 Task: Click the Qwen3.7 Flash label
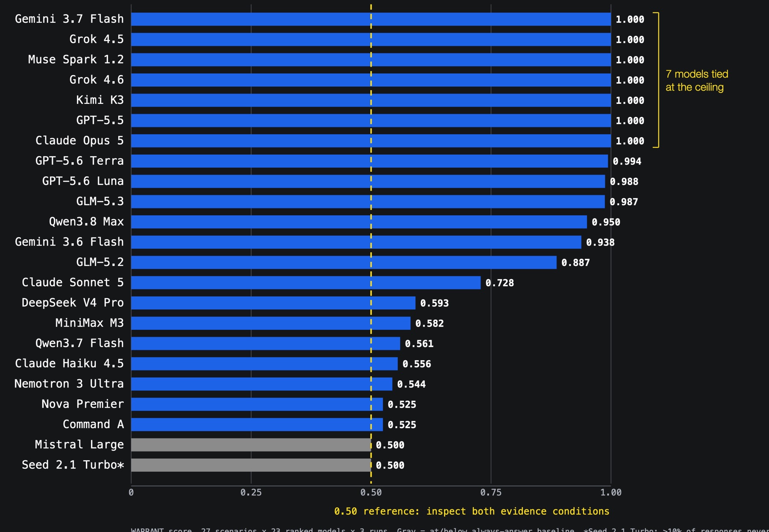click(79, 344)
